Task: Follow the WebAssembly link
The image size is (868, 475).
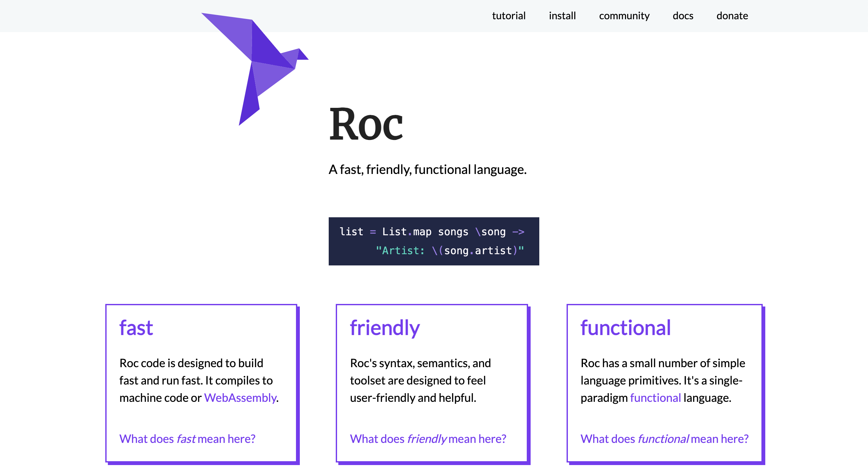Action: 240,398
